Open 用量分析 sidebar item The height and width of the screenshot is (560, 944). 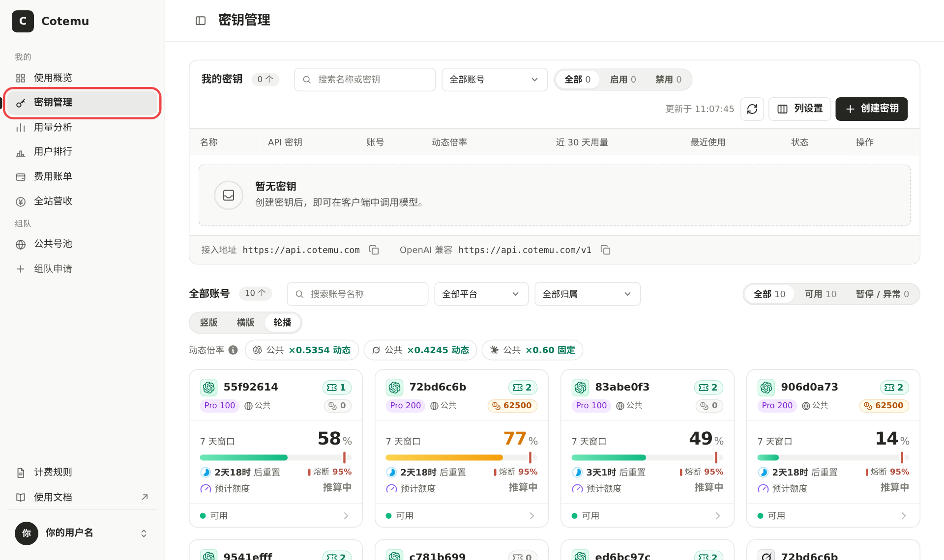click(x=82, y=127)
